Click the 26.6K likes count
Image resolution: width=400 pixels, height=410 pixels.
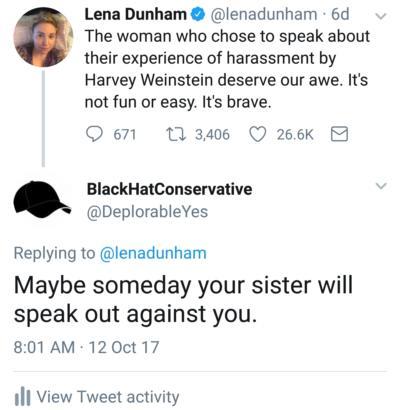(x=295, y=135)
